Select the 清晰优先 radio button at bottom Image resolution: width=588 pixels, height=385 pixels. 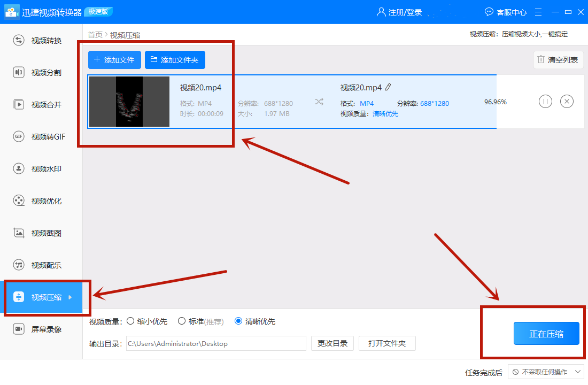[238, 321]
